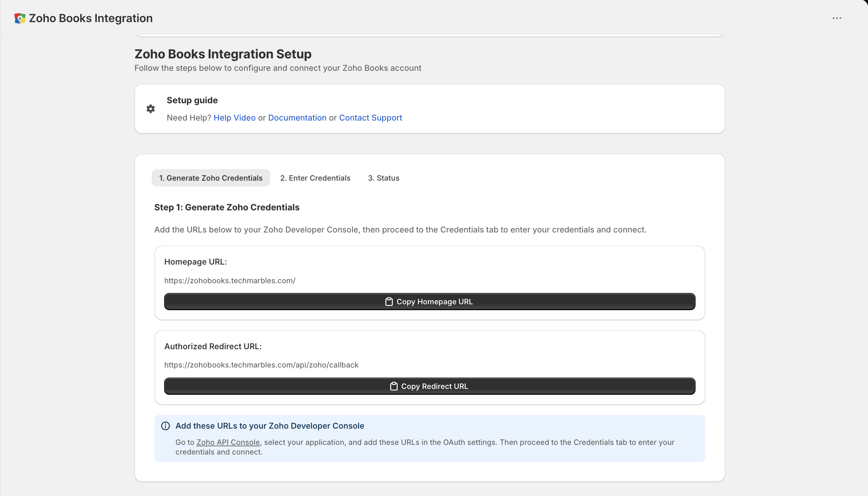Go to the Status tab
The image size is (868, 496).
point(384,178)
